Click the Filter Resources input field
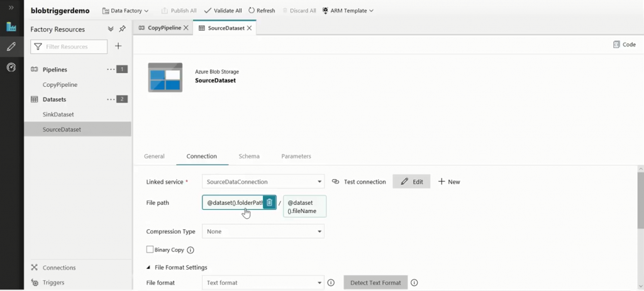The image size is (644, 291). (x=69, y=47)
